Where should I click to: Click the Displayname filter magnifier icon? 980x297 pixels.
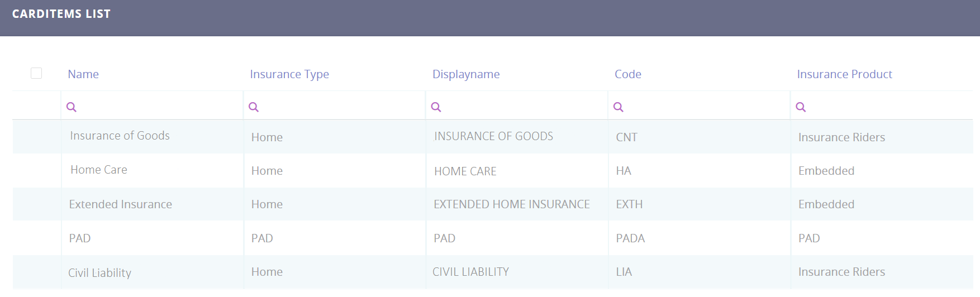(436, 107)
